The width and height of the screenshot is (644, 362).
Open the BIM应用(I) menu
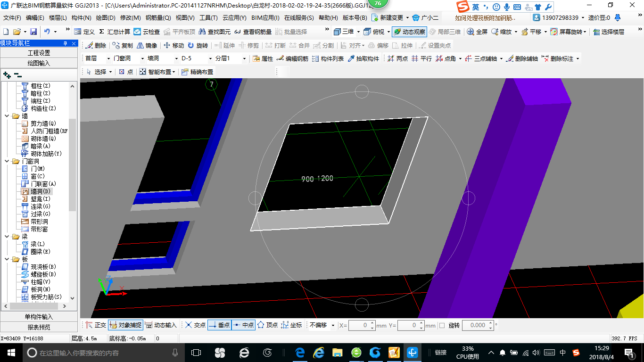point(265,18)
